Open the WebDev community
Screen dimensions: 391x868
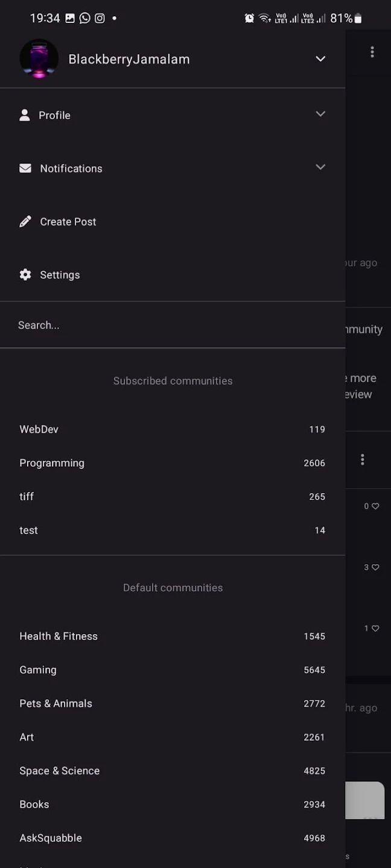[39, 429]
